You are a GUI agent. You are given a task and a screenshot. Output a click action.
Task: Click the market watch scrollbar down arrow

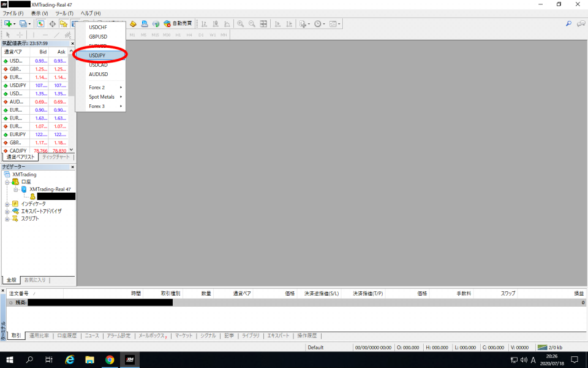click(x=71, y=150)
